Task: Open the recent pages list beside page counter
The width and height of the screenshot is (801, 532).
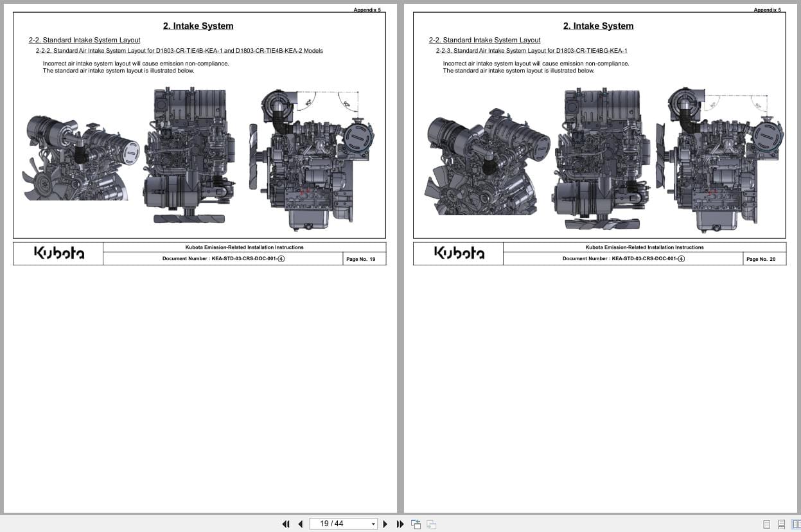Action: (x=373, y=524)
